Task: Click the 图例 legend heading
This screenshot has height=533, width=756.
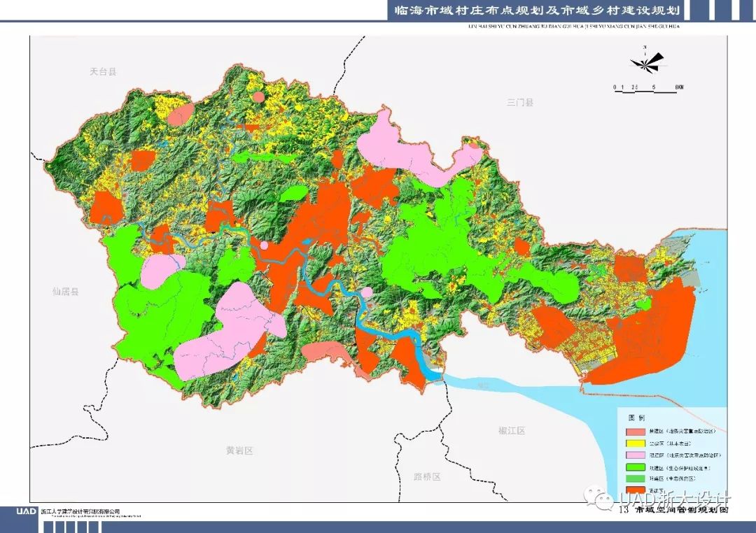Action: tap(635, 418)
